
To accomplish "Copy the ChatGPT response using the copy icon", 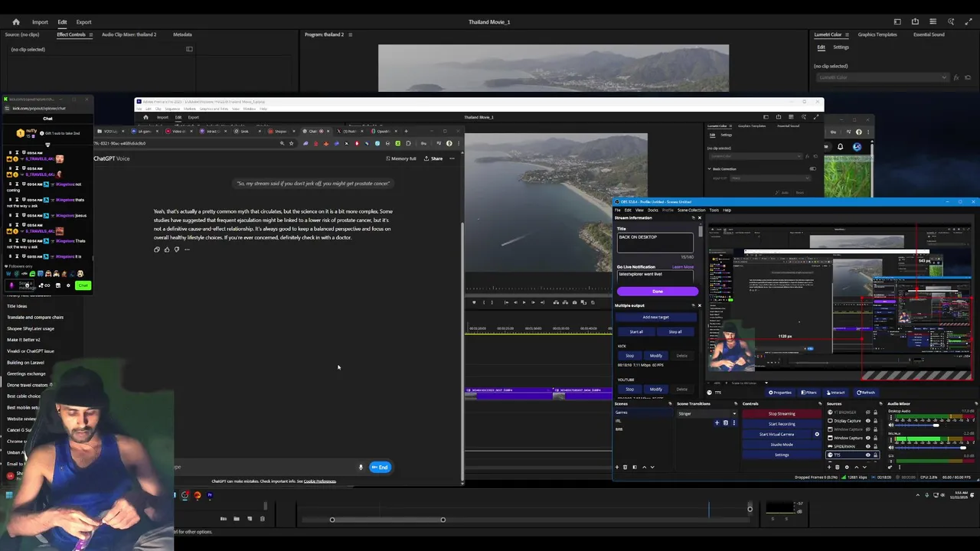I will (157, 249).
